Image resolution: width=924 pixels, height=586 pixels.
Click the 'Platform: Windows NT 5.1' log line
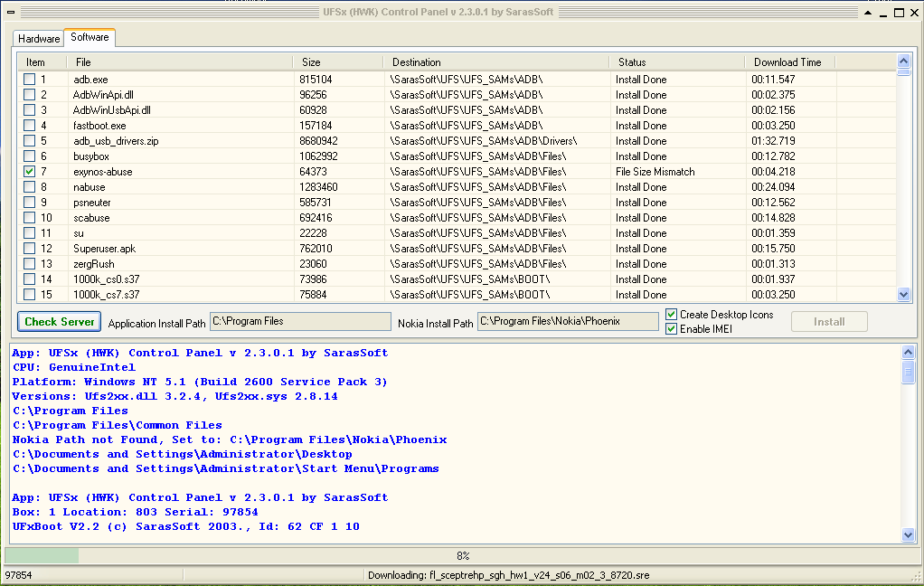coord(200,382)
